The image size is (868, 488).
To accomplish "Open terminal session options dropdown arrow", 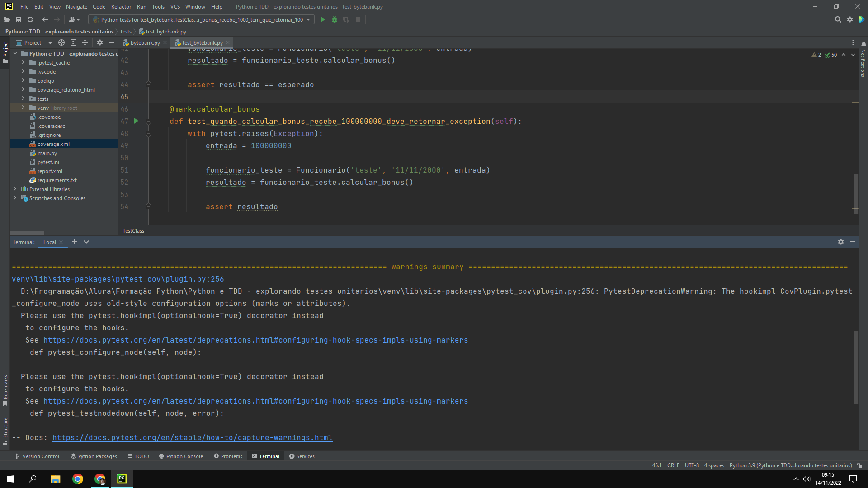I will tap(86, 242).
